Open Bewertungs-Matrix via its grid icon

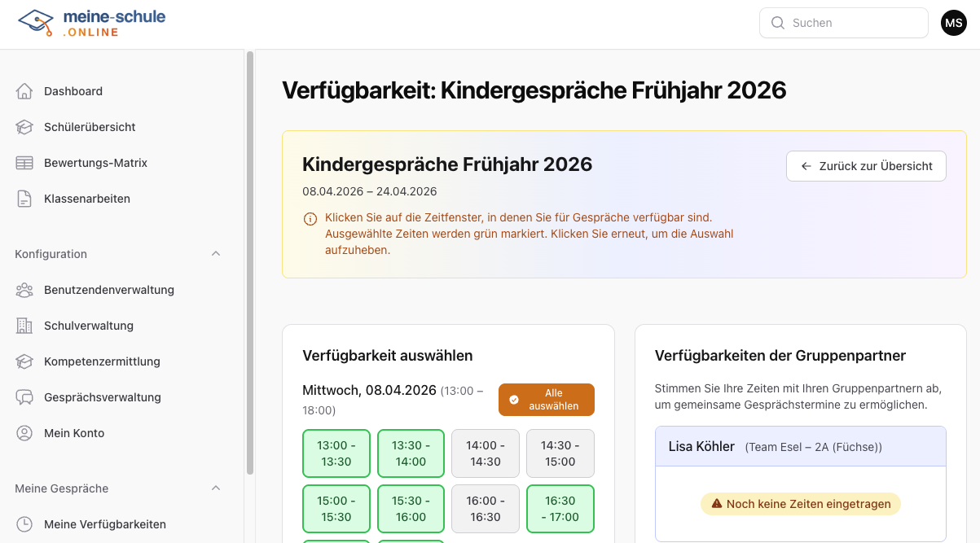[x=24, y=163]
